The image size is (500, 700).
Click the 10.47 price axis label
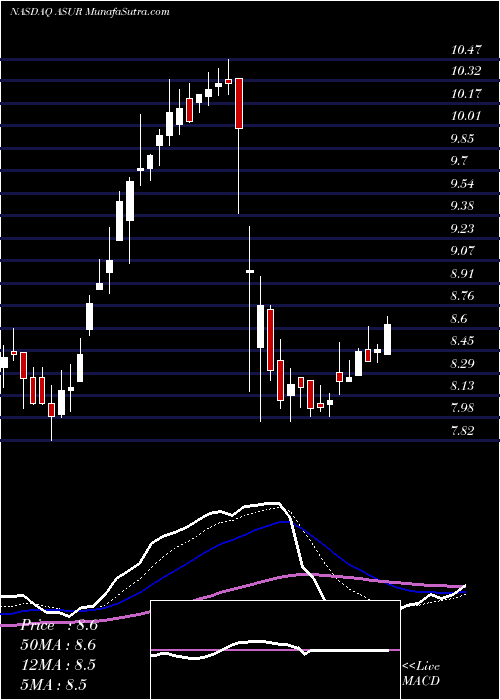tap(466, 49)
